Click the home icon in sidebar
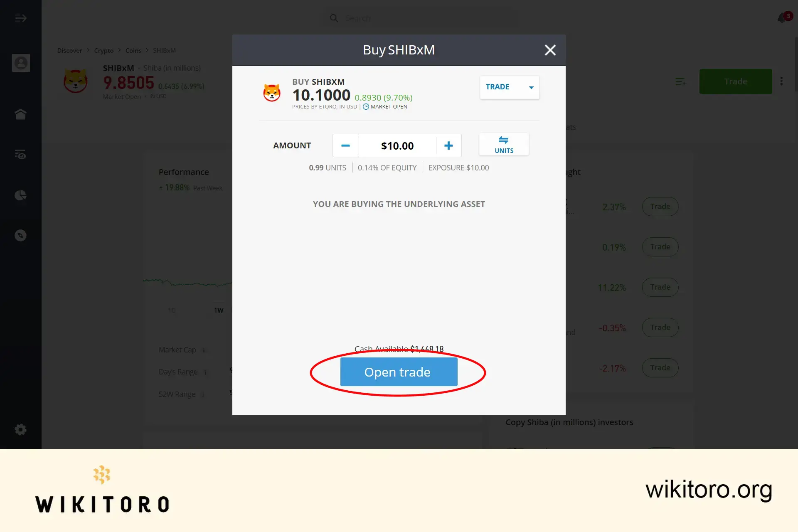 pos(21,114)
